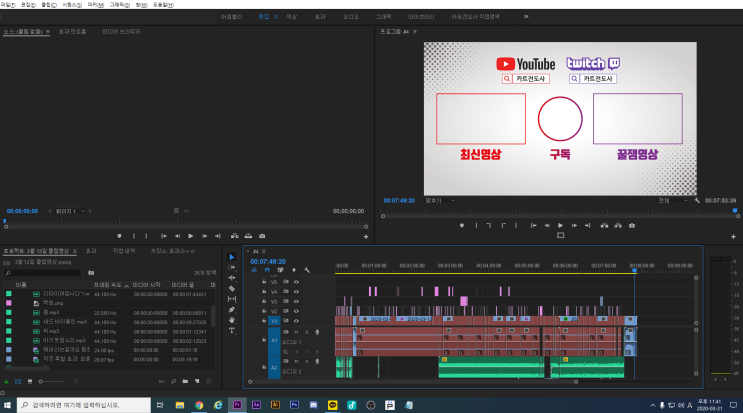Toggle V5 track output eye

pos(296,282)
